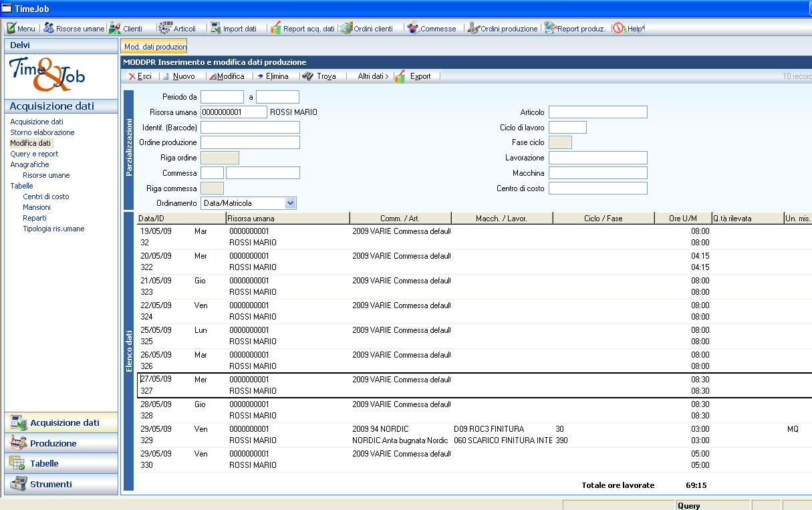Click Esci red X icon
Viewport: 812px width, 510px height.
132,76
